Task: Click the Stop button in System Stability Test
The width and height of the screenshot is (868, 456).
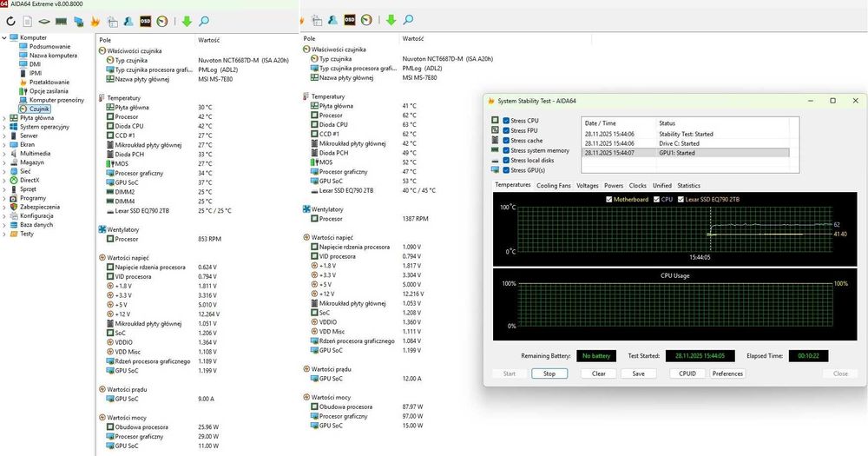Action: [549, 373]
